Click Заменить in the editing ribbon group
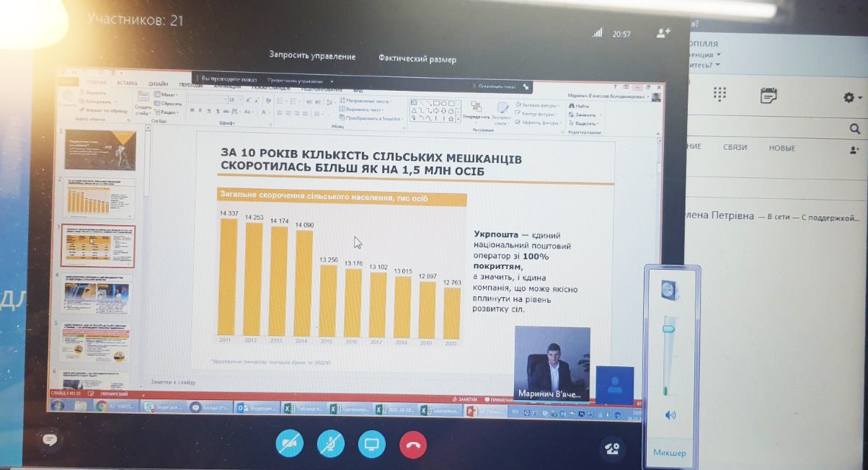 coord(583,115)
